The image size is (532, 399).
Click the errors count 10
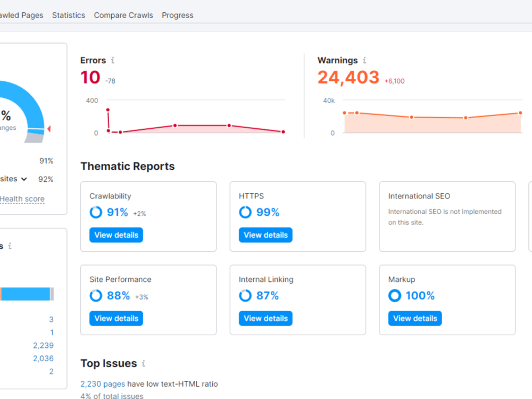pyautogui.click(x=90, y=77)
